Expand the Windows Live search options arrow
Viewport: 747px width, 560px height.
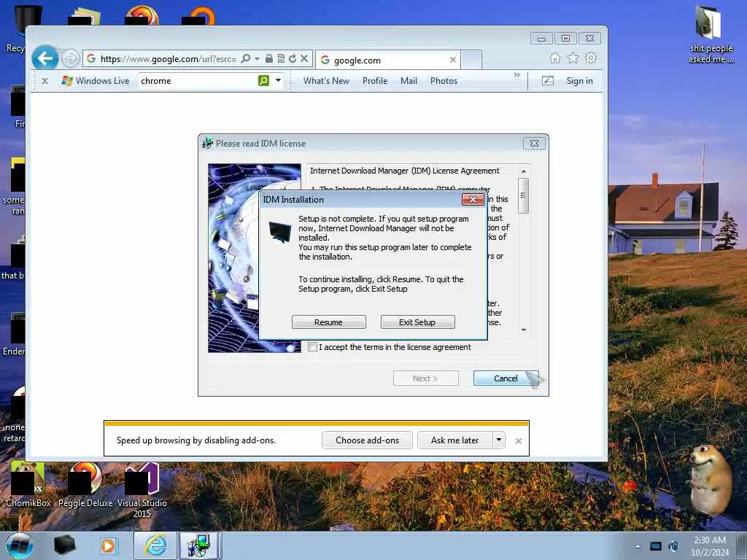278,80
